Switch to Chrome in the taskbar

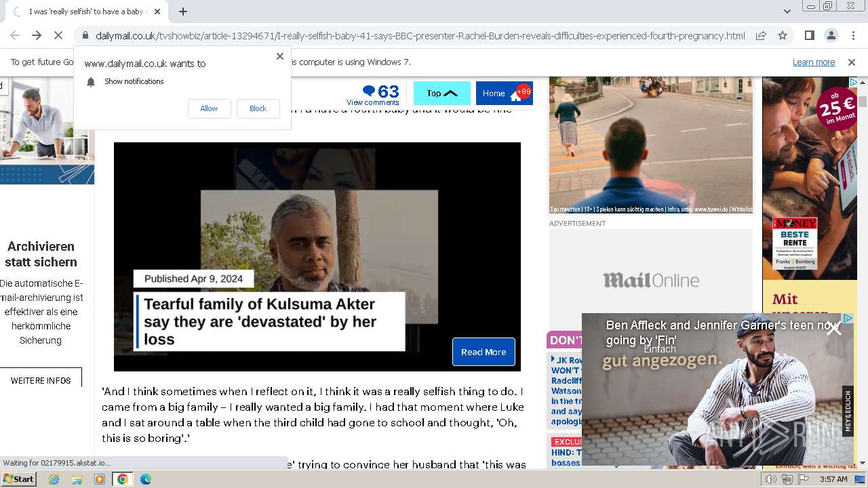(122, 479)
